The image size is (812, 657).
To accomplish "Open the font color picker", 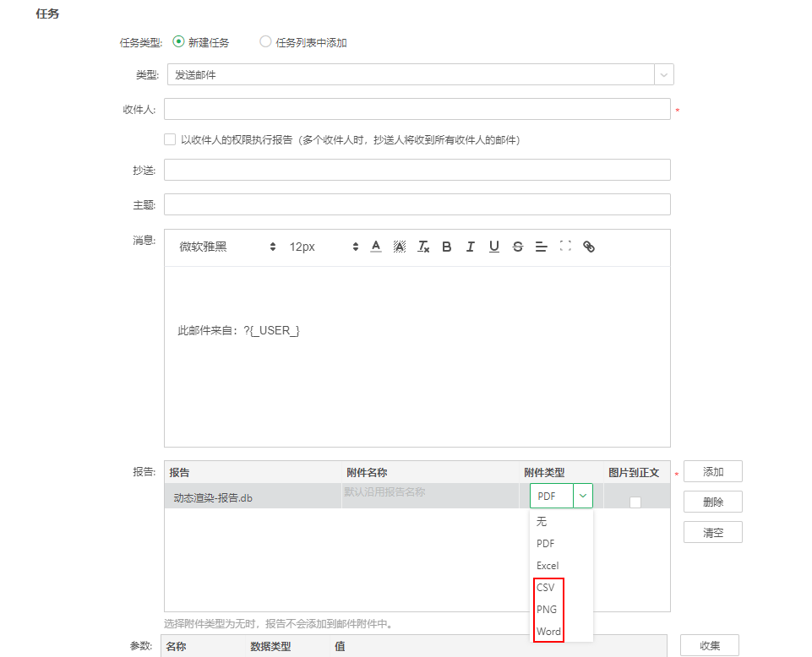I will (376, 246).
